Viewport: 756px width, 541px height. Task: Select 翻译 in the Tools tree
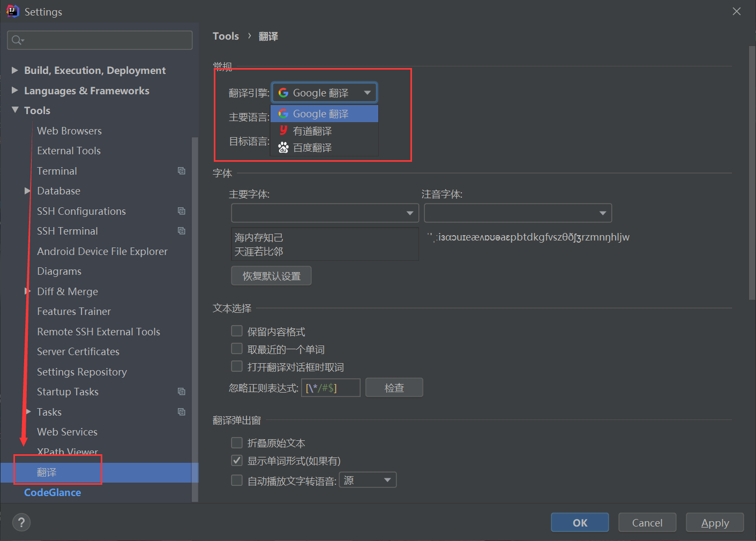(x=47, y=472)
